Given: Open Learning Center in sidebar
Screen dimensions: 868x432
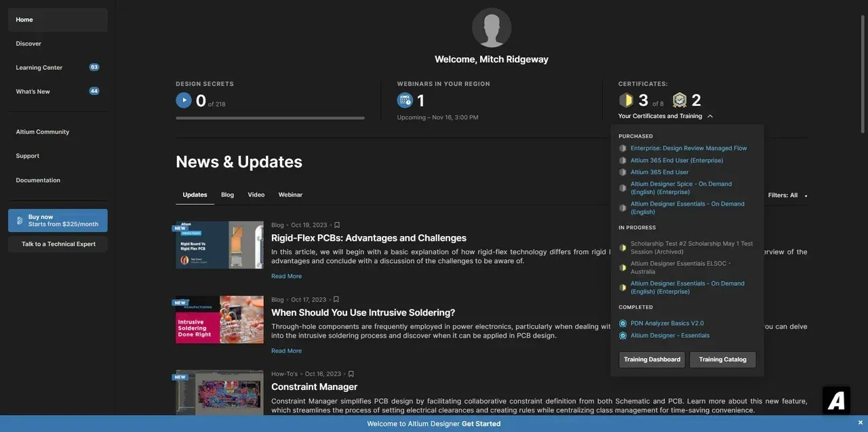Looking at the screenshot, I should click(39, 68).
